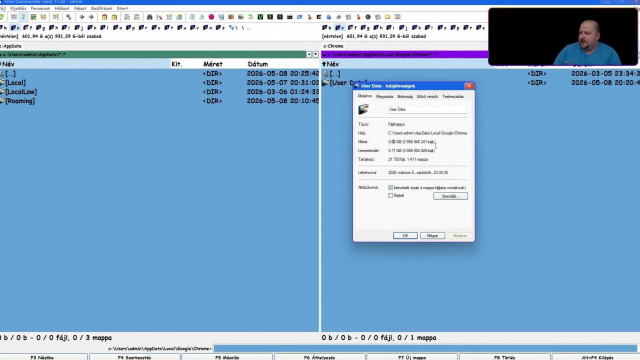Select the [Local] folder in left panel
This screenshot has width=640, height=360.
coord(15,83)
